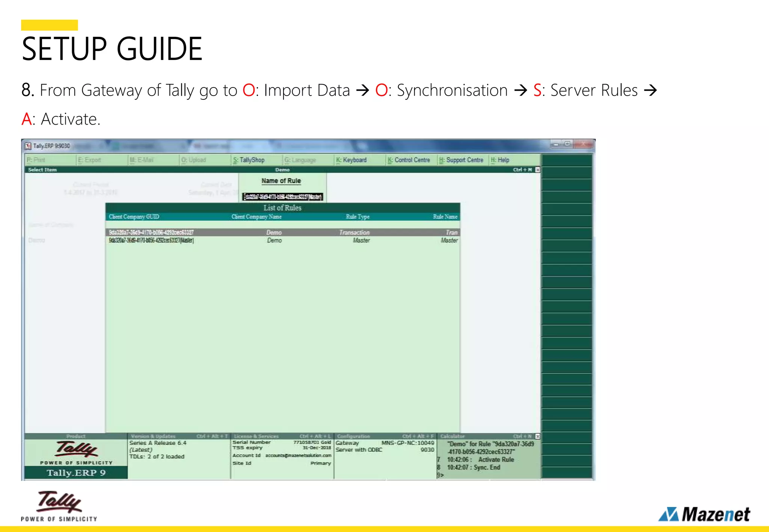Click the Demo company title in header bar

282,170
